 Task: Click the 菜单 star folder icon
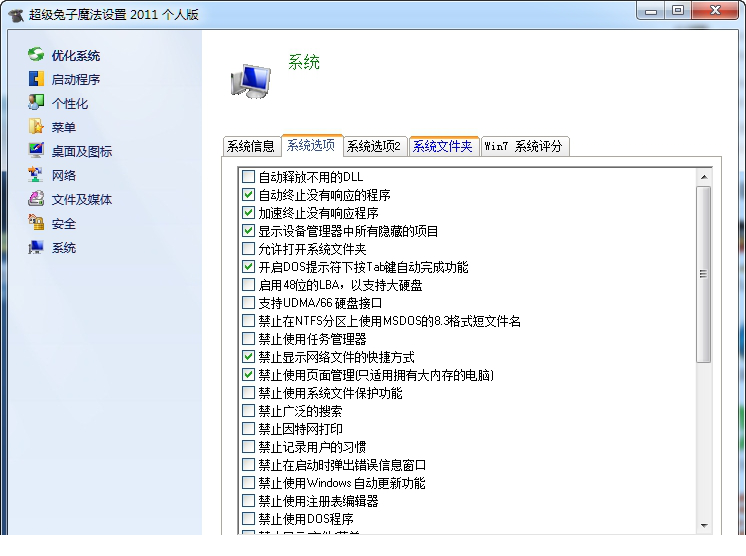[x=36, y=127]
